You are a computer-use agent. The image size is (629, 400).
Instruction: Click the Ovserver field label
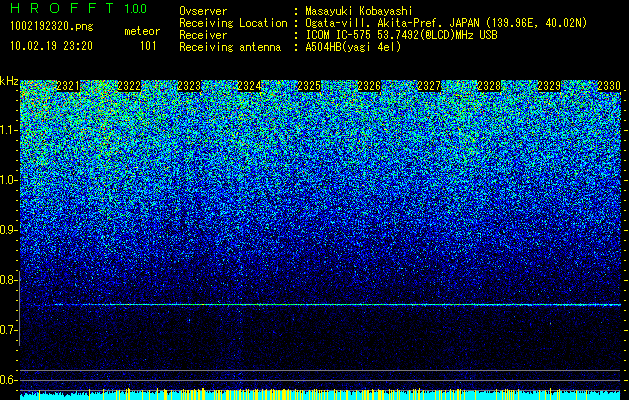[203, 11]
